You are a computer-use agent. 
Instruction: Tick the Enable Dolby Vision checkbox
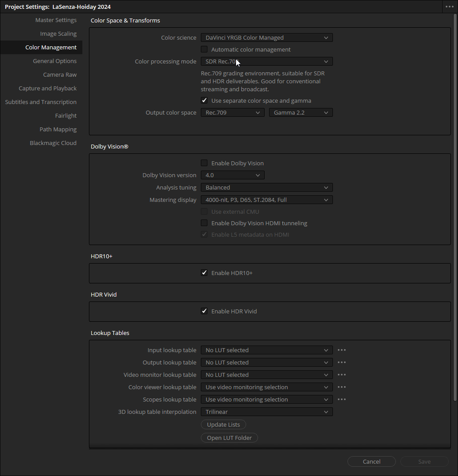pos(204,163)
